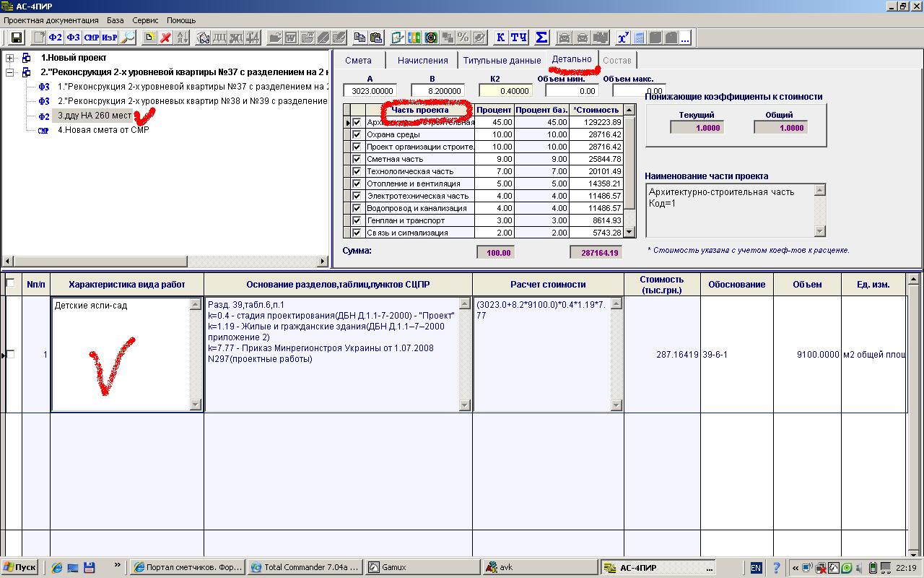The image size is (924, 578).
Task: Click the K2 coefficient input field
Action: click(x=505, y=90)
